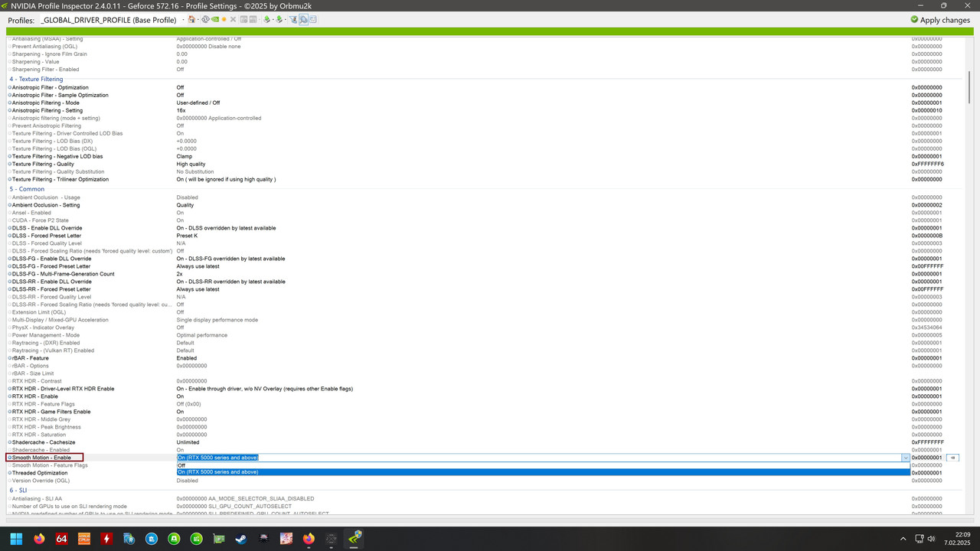Click Apply changes button
This screenshot has height=551, width=980.
(940, 20)
